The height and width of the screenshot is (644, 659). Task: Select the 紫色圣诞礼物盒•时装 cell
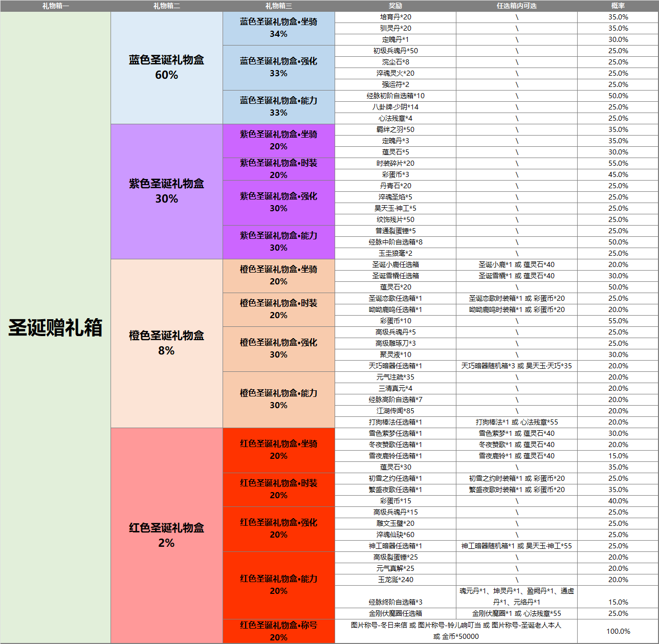(x=278, y=169)
